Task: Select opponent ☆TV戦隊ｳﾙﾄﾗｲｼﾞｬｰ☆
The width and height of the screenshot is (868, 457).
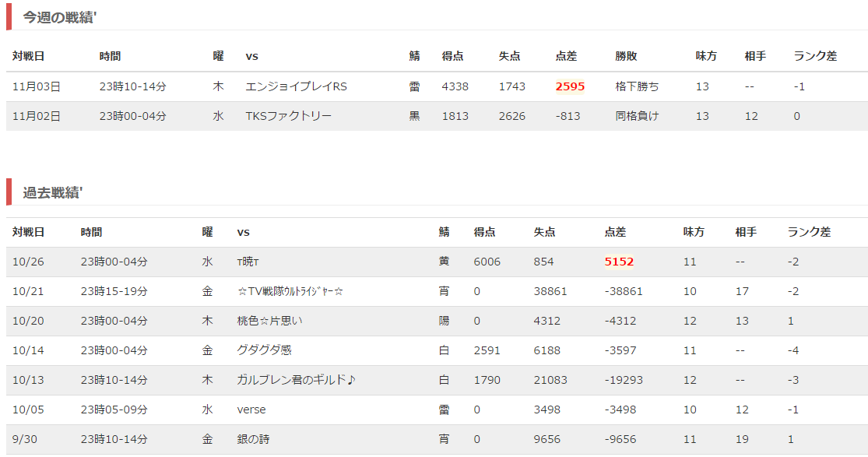Action: (x=290, y=291)
